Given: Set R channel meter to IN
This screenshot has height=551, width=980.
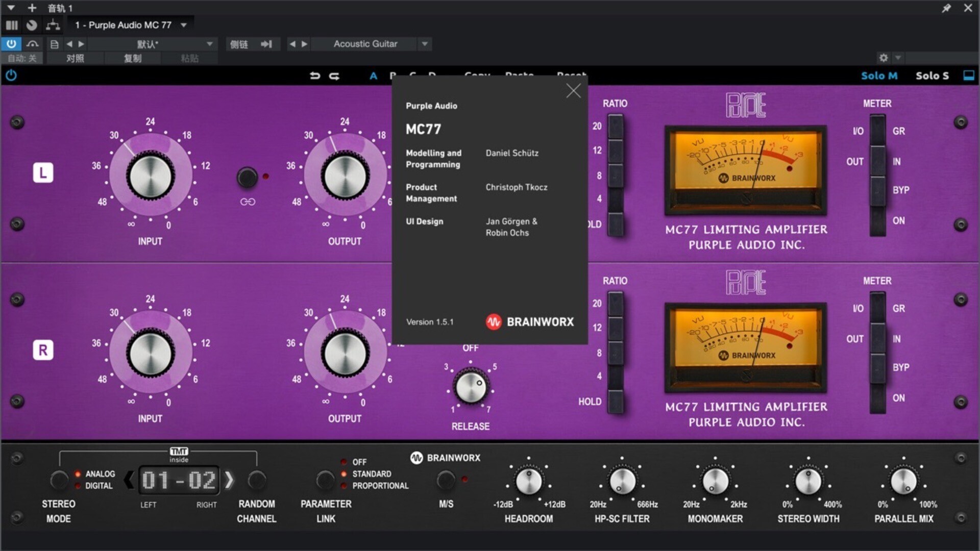Looking at the screenshot, I should coord(878,339).
